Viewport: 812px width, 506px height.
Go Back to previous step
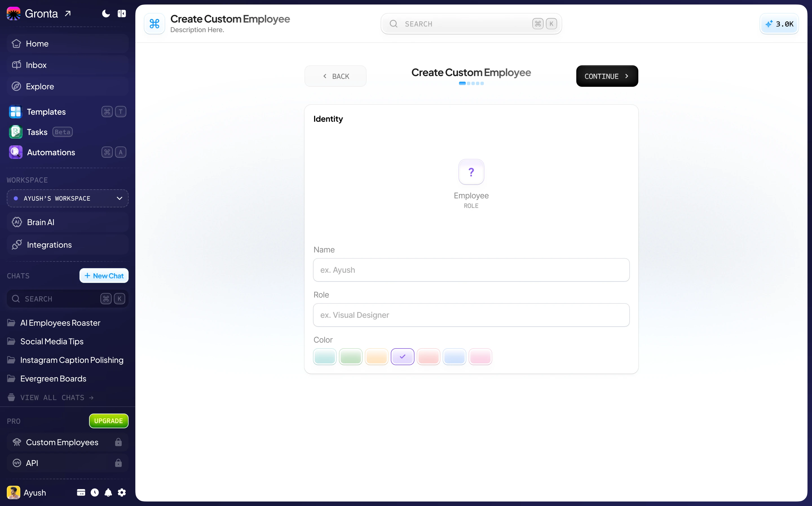(336, 76)
